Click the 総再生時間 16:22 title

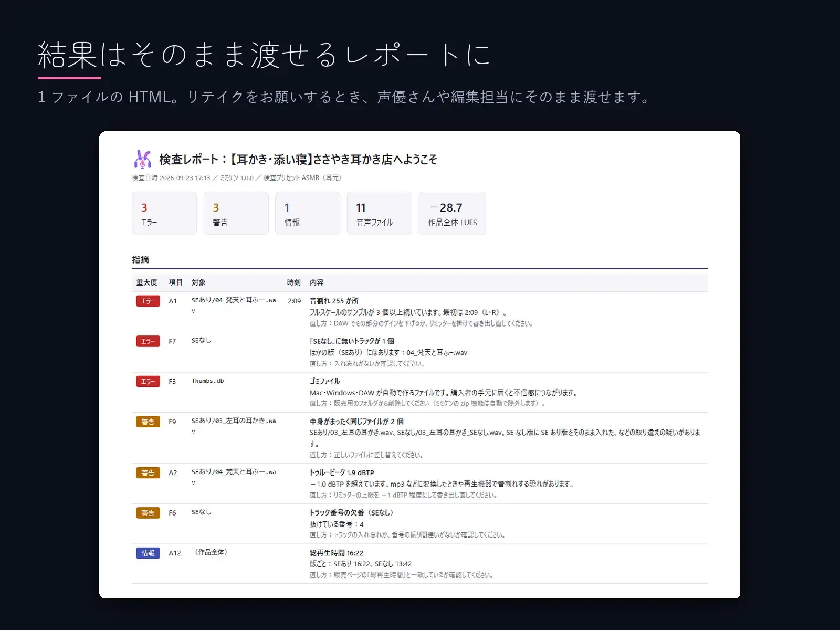pos(336,553)
